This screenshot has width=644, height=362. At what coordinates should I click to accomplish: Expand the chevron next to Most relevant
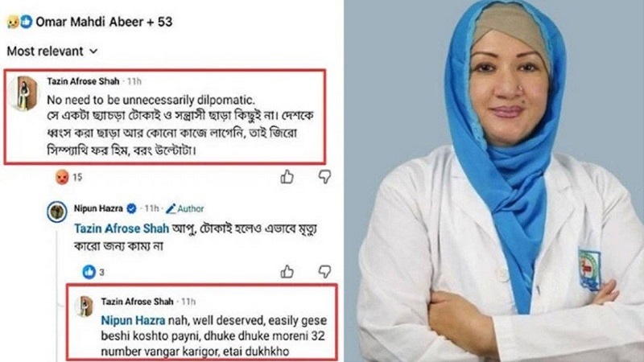click(x=93, y=51)
